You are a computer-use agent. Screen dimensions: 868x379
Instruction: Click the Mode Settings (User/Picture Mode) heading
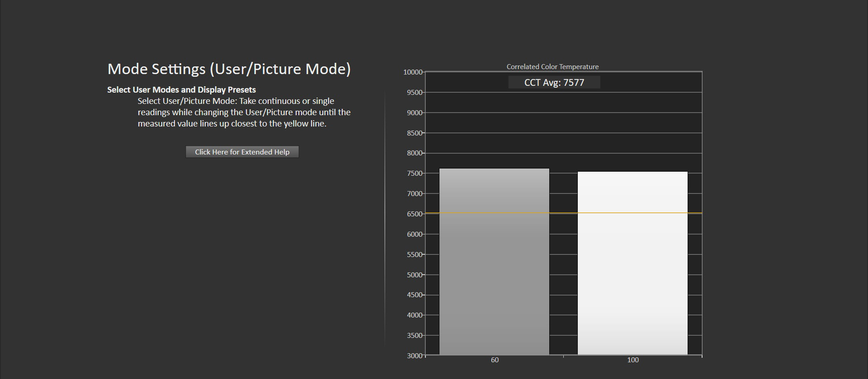click(229, 69)
